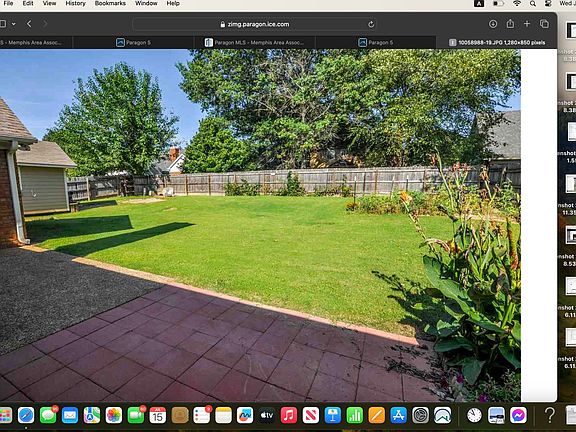Open Safari from the Dock
This screenshot has height=432, width=576.
point(26,415)
